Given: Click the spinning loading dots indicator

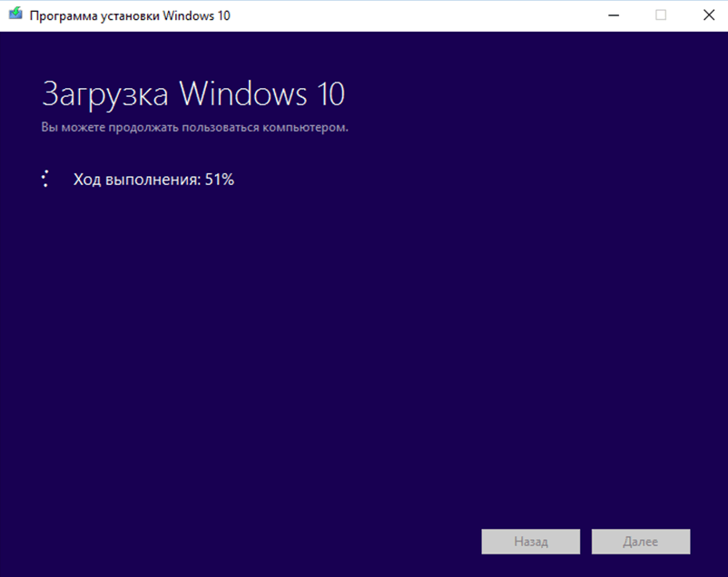Looking at the screenshot, I should click(x=45, y=179).
